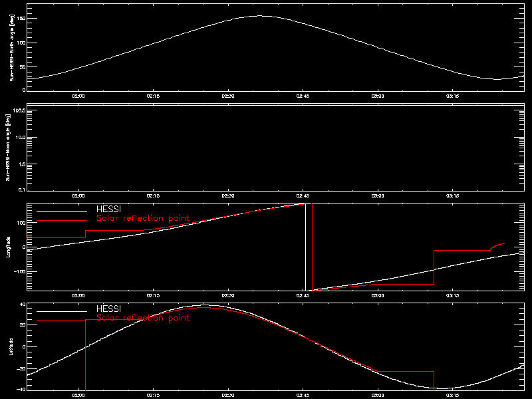Click the HESSI legend label in Longitude plot

click(x=108, y=209)
